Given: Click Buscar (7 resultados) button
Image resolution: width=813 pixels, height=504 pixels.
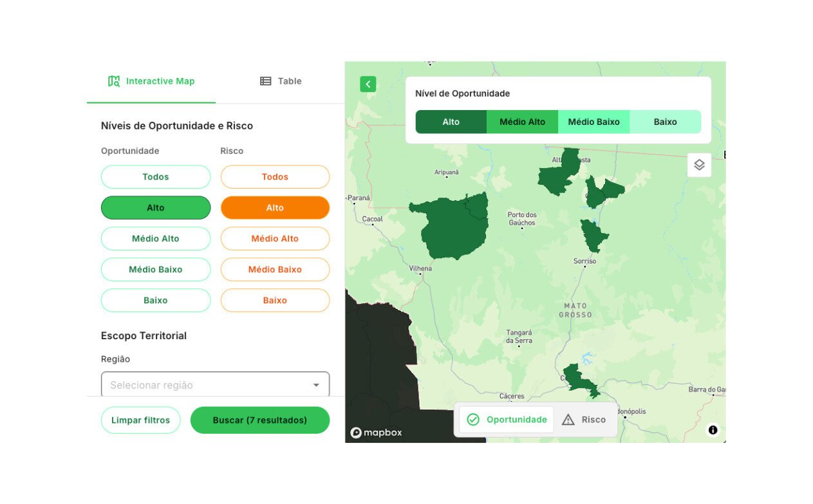Looking at the screenshot, I should coord(260,420).
